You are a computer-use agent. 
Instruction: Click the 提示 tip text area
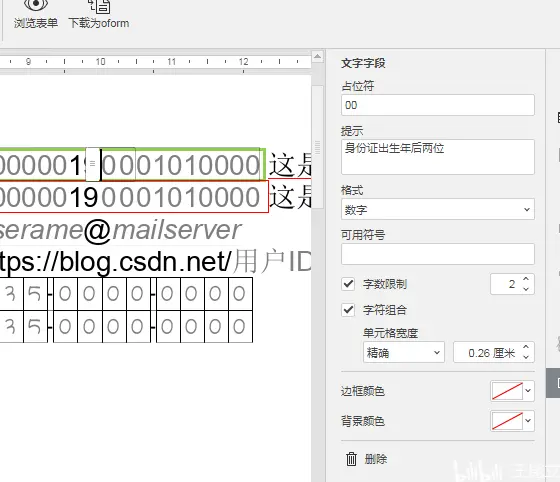pos(438,157)
